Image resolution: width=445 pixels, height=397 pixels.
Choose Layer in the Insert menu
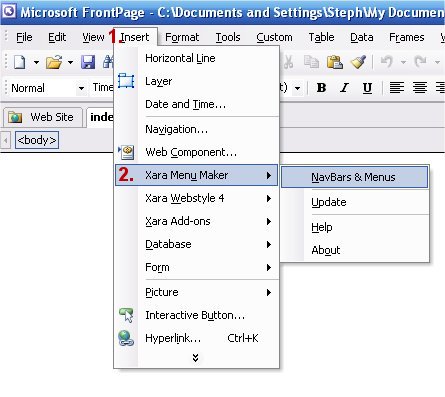point(196,81)
